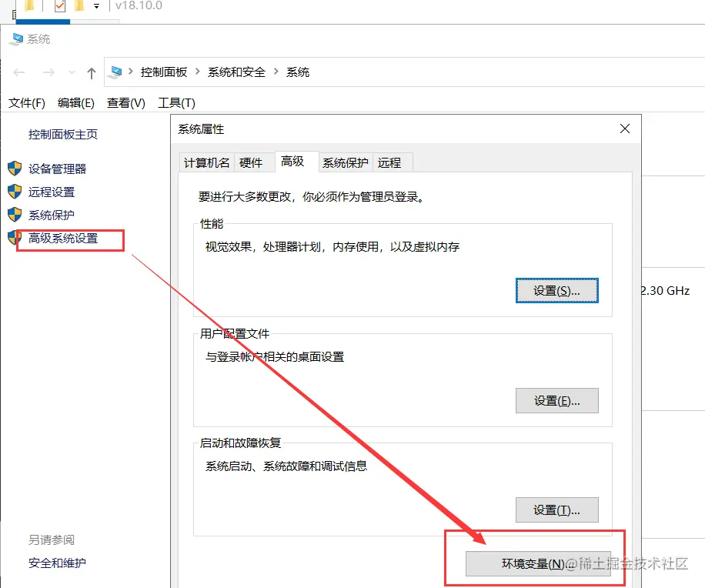This screenshot has height=588, width=705.
Task: Go up one level with the up arrow
Action: (92, 73)
